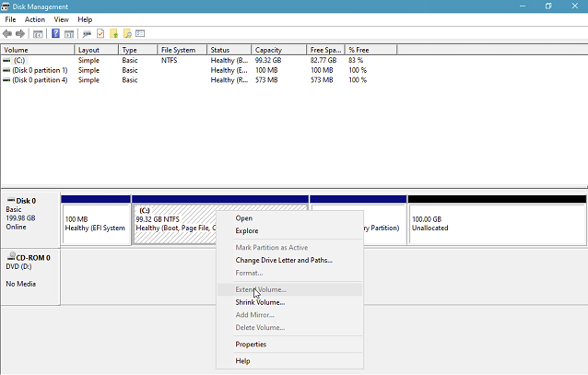
Task: Open the File menu
Action: click(10, 19)
